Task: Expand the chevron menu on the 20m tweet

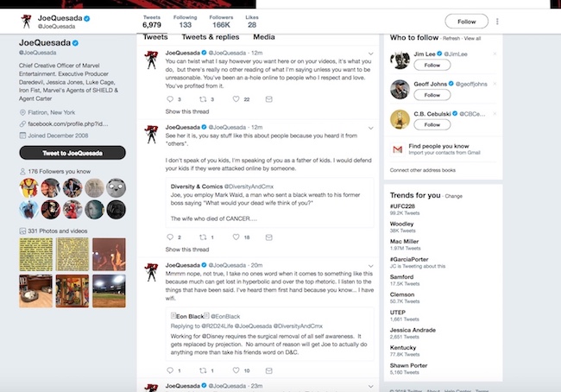Action: tap(370, 265)
